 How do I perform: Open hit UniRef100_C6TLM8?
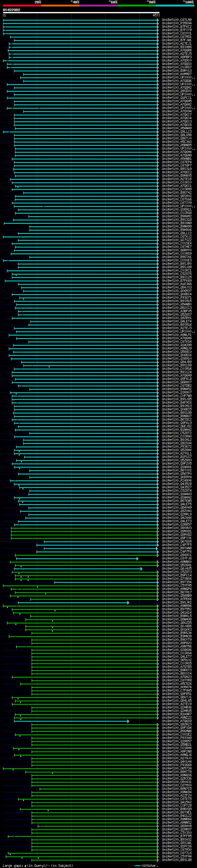(176, 20)
